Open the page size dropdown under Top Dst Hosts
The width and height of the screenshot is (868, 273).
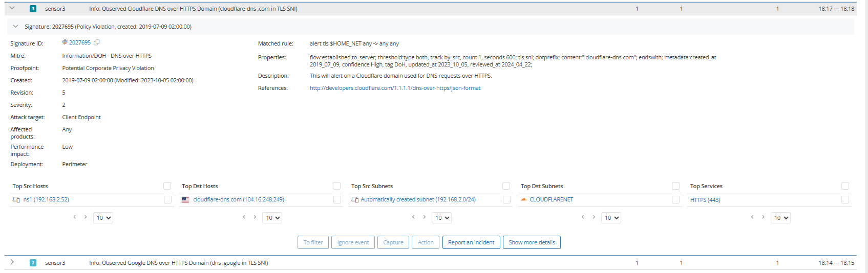tap(272, 218)
